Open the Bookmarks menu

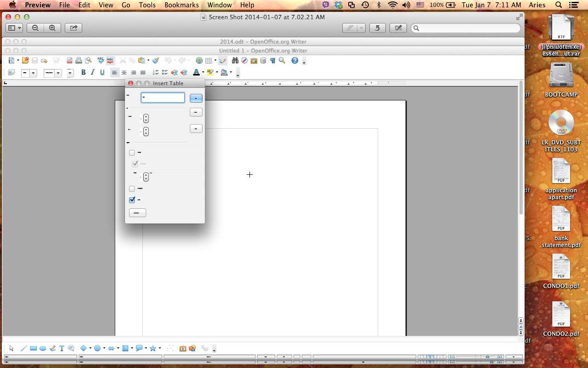pyautogui.click(x=181, y=5)
